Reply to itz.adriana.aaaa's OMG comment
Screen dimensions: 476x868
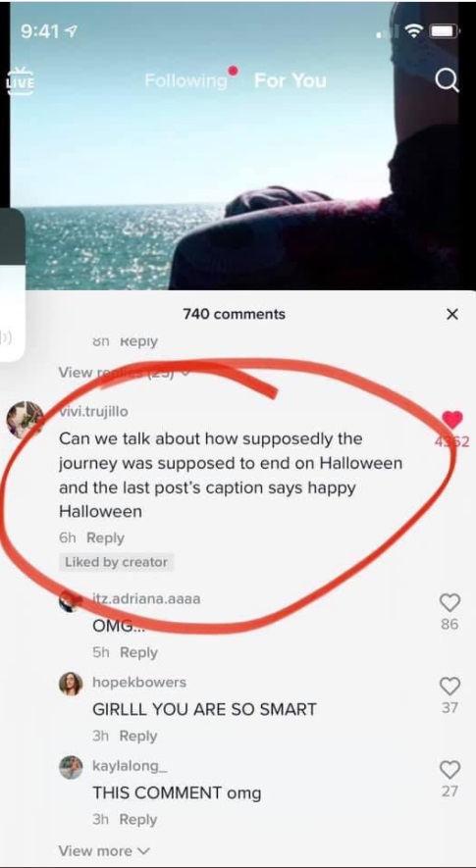point(138,652)
